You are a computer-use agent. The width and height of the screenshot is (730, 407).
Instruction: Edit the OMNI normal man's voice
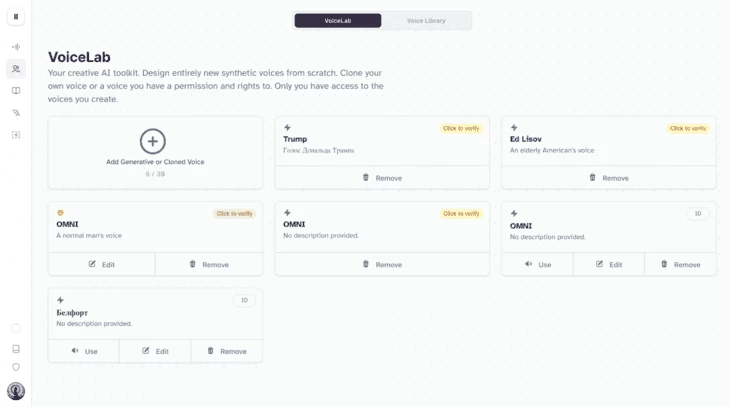(x=101, y=265)
